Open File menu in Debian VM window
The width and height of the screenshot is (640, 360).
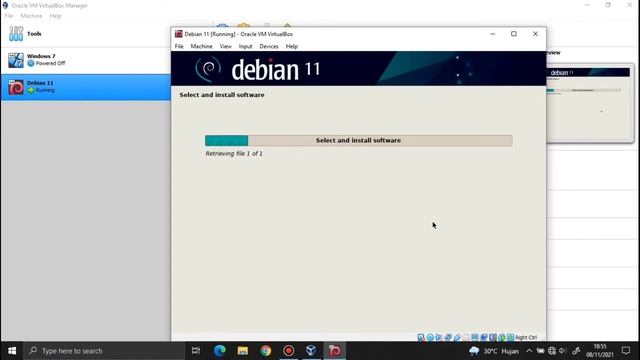coord(179,47)
